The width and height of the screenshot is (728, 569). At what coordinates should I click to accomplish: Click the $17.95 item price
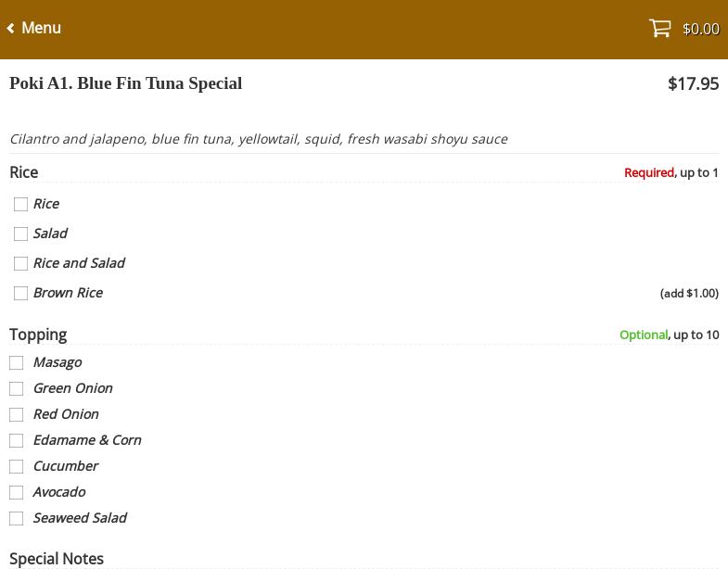(693, 83)
